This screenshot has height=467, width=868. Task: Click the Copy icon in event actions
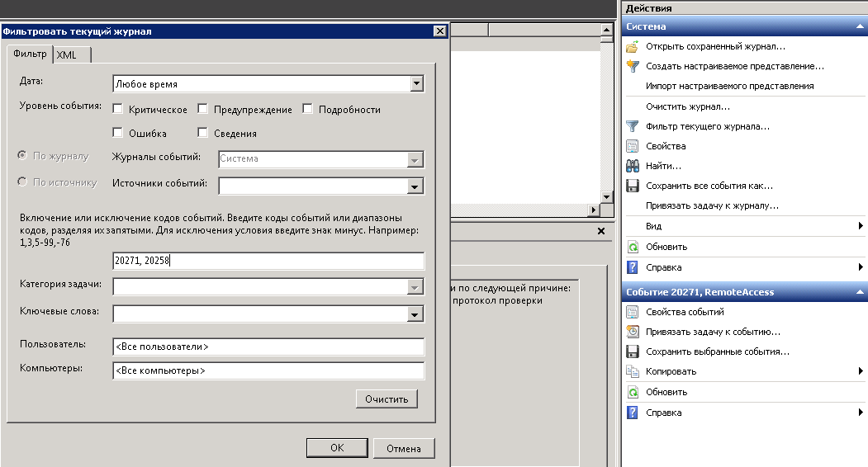tap(633, 371)
